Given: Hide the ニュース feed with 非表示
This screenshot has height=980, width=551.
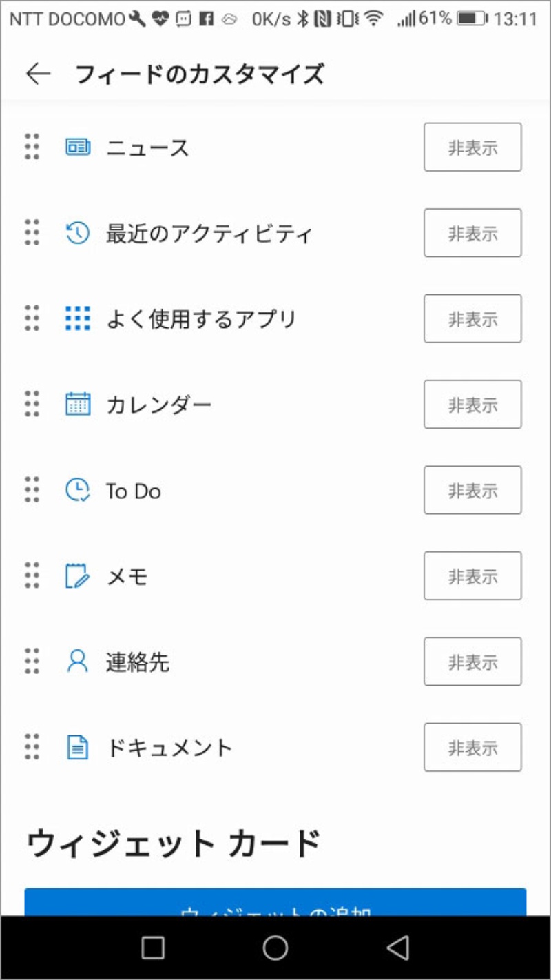Looking at the screenshot, I should coord(472,147).
